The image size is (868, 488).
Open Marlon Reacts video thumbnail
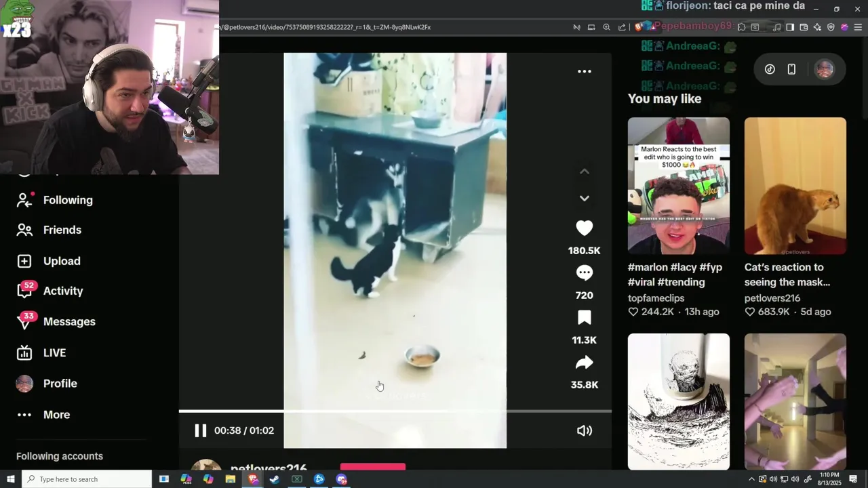tap(678, 186)
